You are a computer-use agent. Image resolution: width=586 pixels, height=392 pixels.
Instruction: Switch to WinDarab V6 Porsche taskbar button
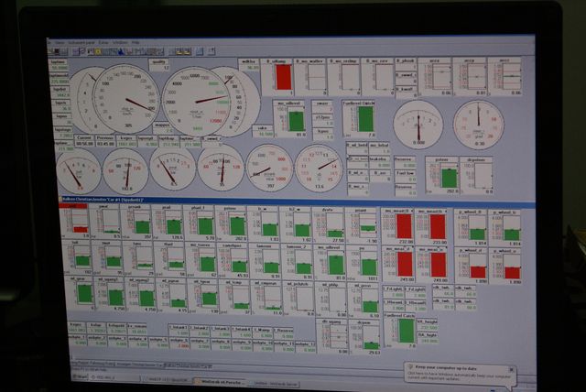click(x=221, y=382)
